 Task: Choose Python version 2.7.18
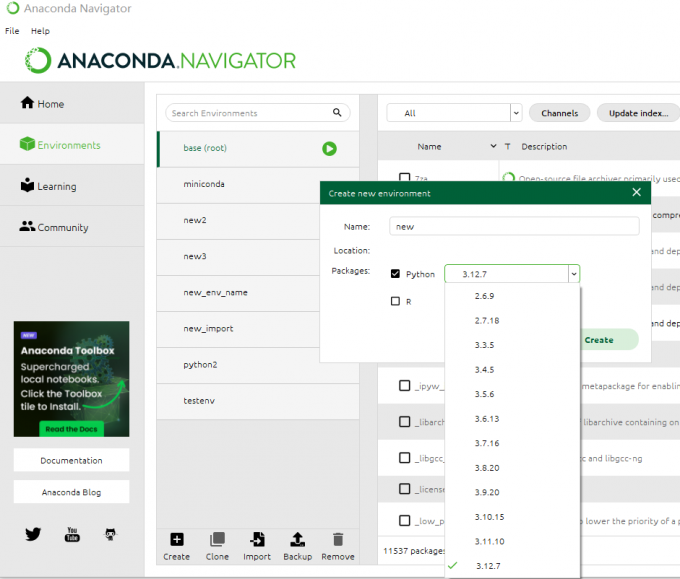[x=512, y=321]
